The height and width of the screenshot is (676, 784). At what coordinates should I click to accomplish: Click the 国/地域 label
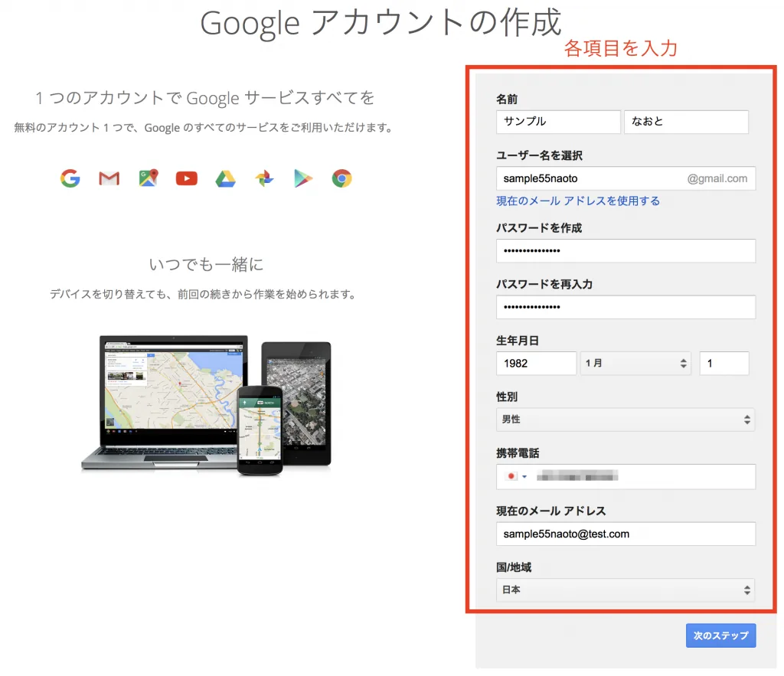point(514,567)
